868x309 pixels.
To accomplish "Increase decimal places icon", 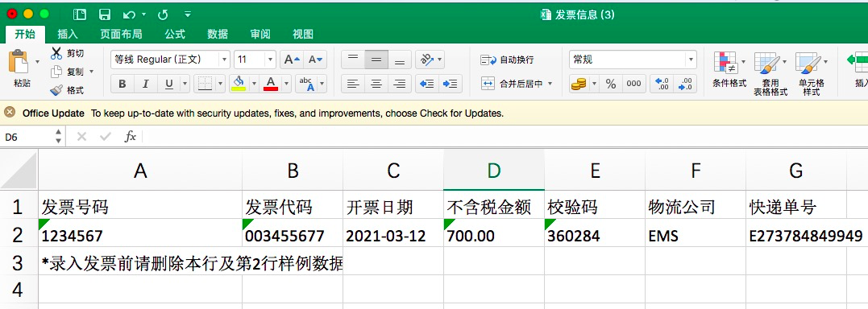I will click(x=662, y=84).
